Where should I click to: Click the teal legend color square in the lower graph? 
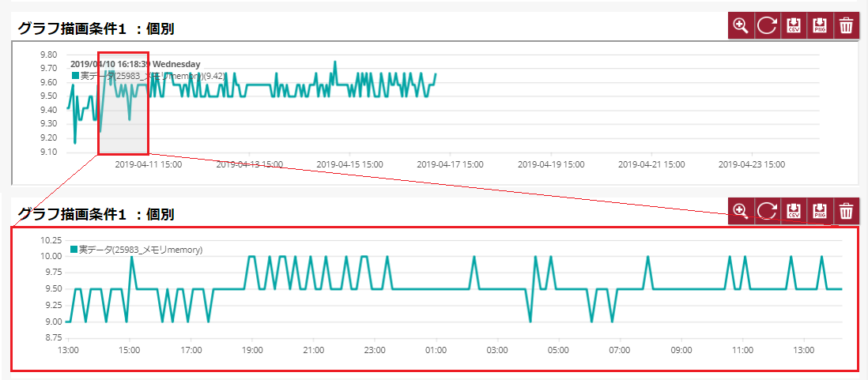[x=74, y=250]
